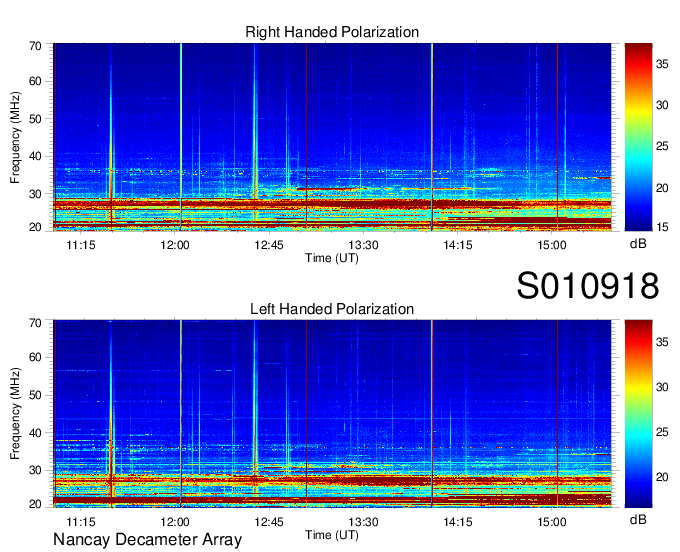Click the Right Handed Polarization color bar
The width and height of the screenshot is (680, 552).
(638, 137)
